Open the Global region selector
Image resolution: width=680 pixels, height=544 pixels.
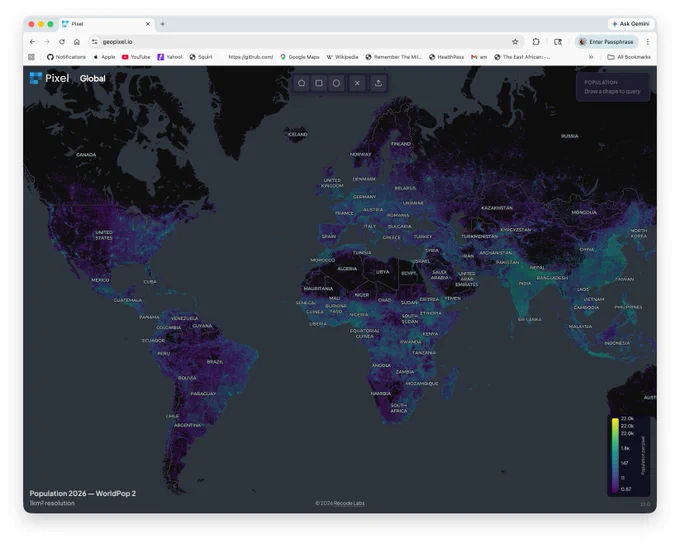click(x=92, y=79)
